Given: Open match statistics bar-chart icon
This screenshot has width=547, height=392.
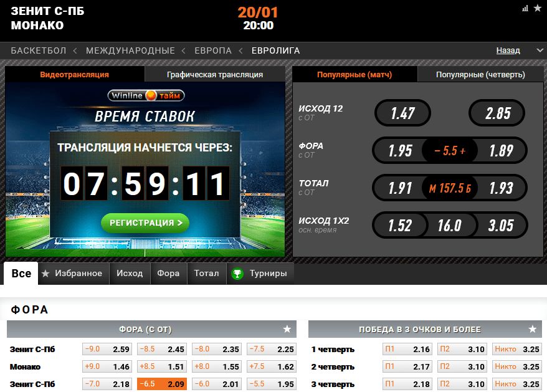Looking at the screenshot, I should 525,8.
